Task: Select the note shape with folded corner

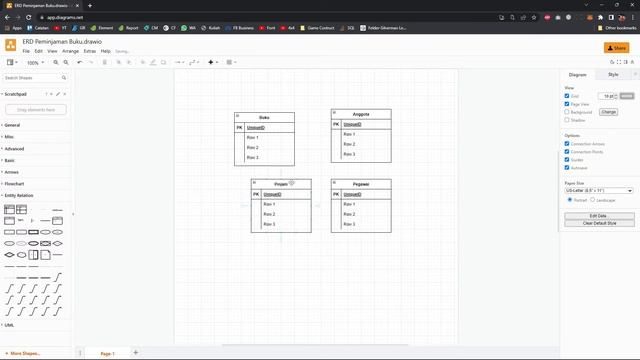Action: [46, 255]
